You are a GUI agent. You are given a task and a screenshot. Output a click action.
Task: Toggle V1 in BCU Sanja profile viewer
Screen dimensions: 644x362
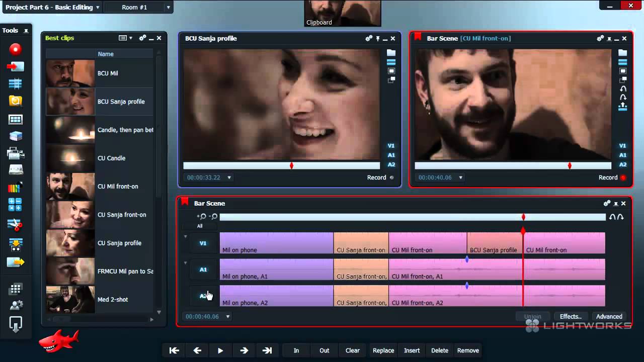391,146
